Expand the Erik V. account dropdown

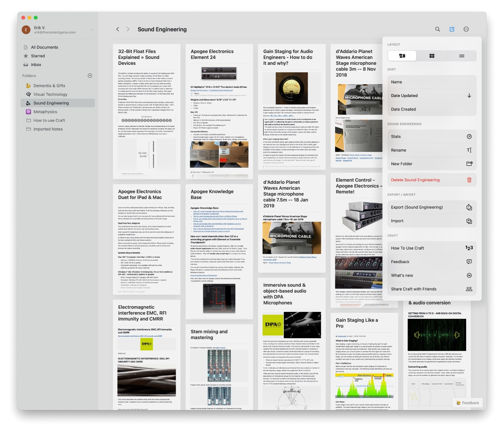(x=91, y=30)
